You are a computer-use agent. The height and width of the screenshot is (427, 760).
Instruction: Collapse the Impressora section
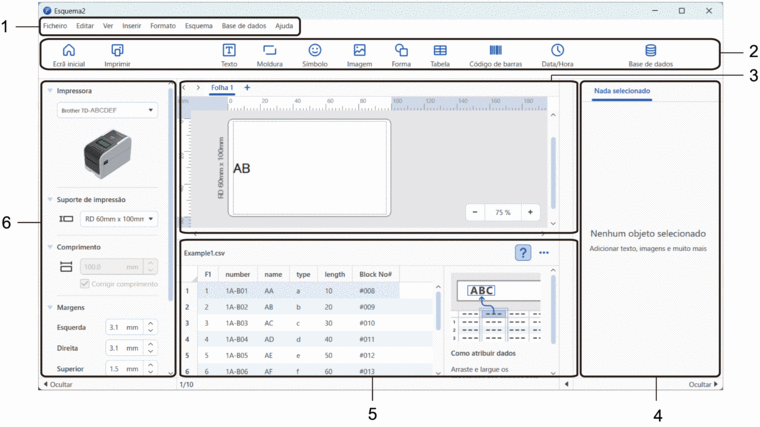coord(50,91)
